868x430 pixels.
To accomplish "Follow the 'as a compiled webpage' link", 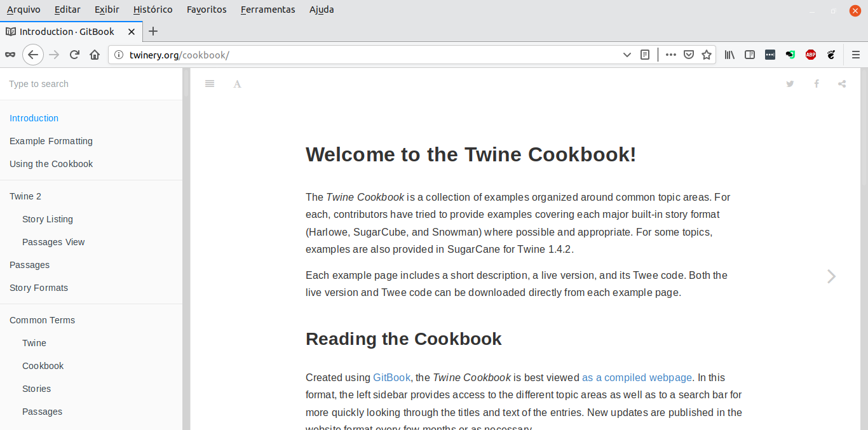I will pyautogui.click(x=637, y=377).
